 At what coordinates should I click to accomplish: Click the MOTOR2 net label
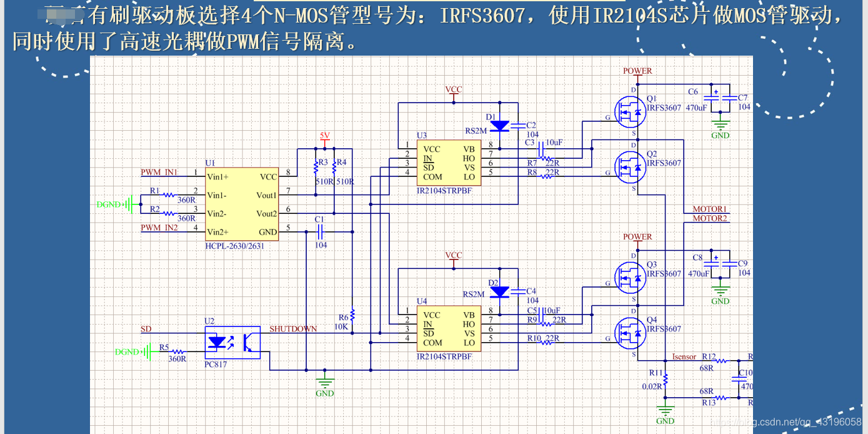(x=710, y=218)
